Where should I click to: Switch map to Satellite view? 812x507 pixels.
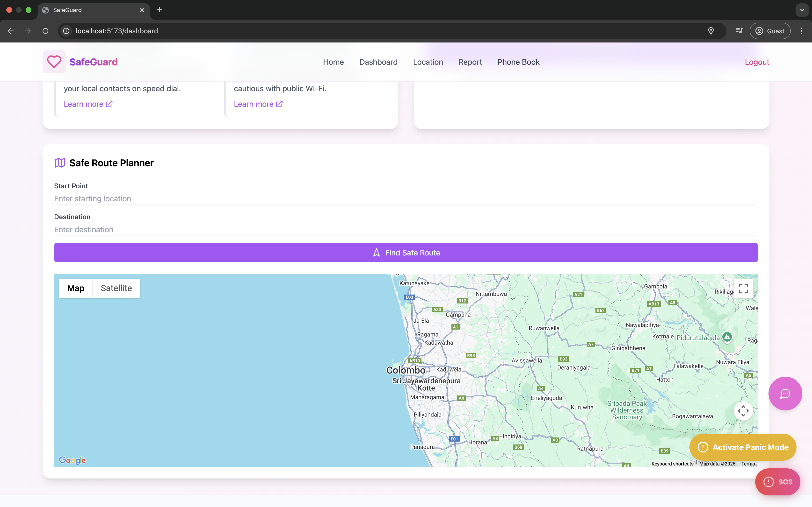116,288
